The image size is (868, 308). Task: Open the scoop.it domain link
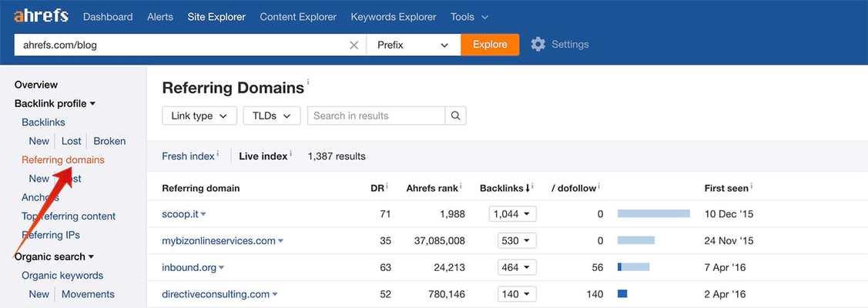point(180,214)
